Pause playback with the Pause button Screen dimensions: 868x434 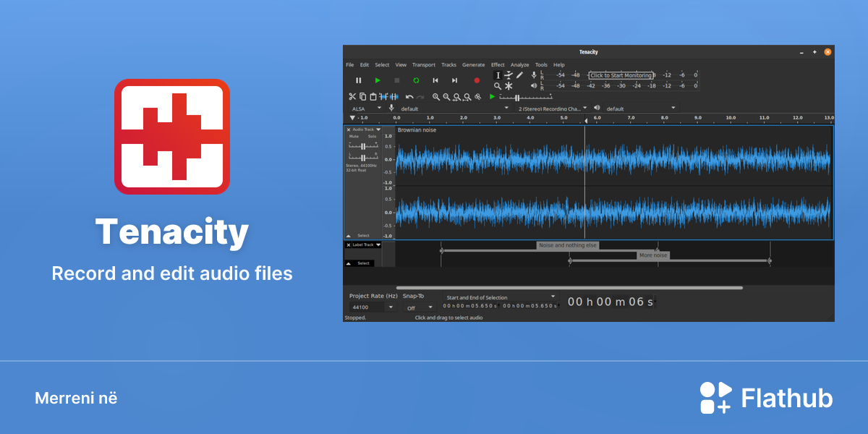(358, 80)
